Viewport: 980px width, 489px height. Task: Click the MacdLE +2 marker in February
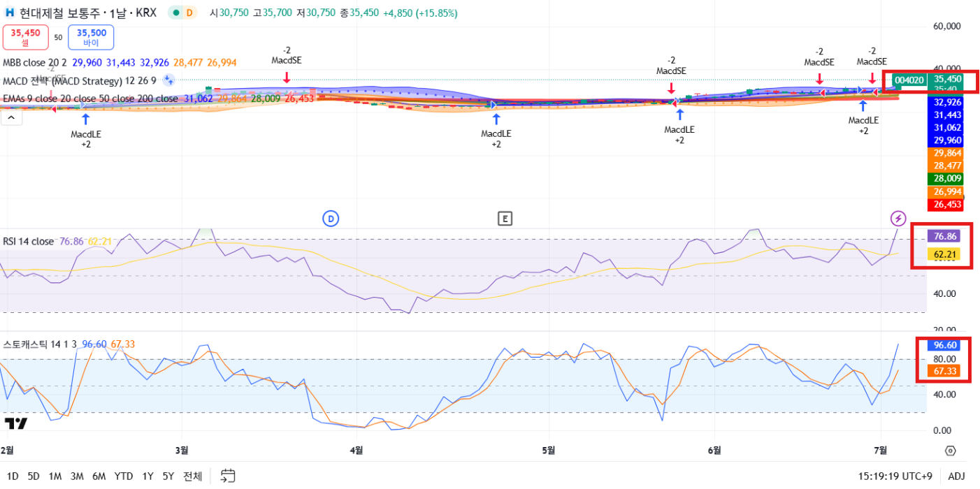tap(85, 132)
